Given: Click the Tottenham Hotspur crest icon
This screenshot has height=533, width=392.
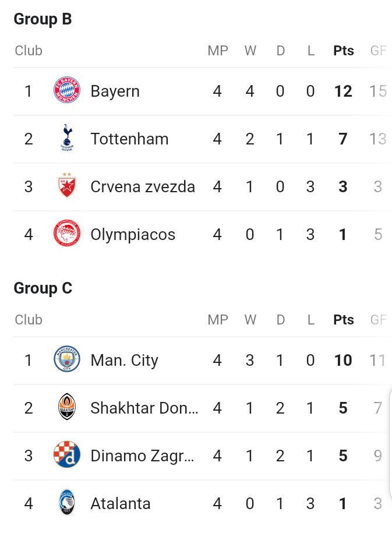Looking at the screenshot, I should (x=67, y=137).
